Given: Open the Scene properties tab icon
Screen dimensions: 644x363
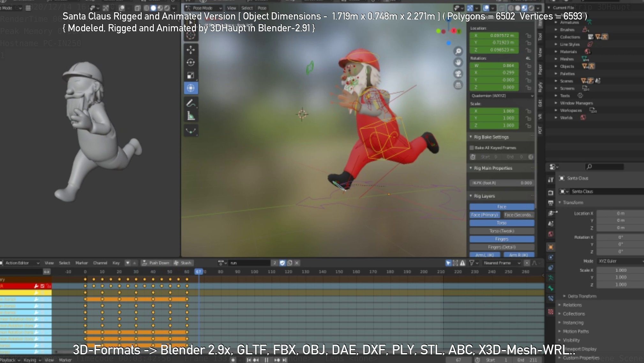Looking at the screenshot, I should [x=551, y=223].
